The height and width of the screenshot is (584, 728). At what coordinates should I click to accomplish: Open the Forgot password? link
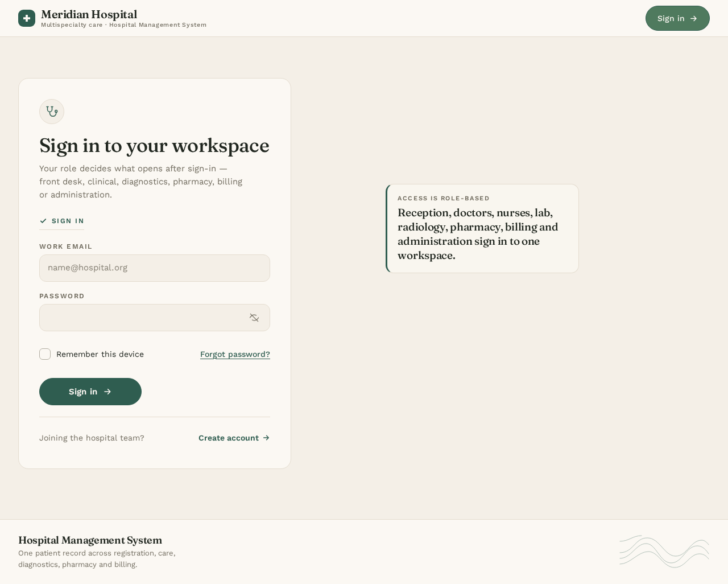coord(235,354)
